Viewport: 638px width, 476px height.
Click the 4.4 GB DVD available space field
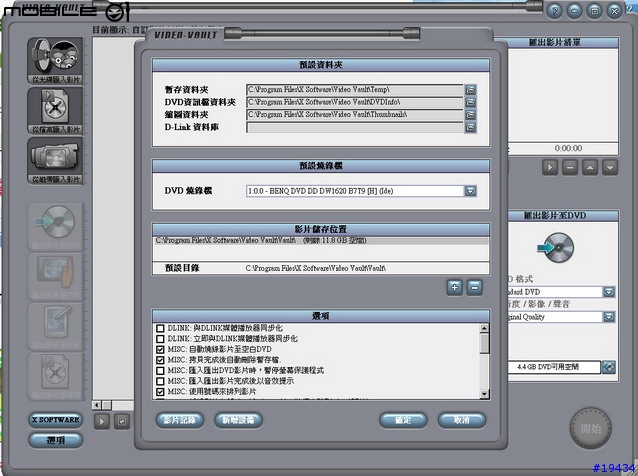(x=554, y=367)
